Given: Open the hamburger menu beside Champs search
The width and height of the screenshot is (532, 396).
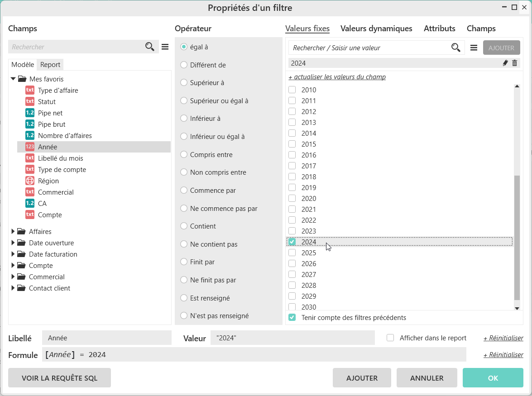Looking at the screenshot, I should (165, 47).
